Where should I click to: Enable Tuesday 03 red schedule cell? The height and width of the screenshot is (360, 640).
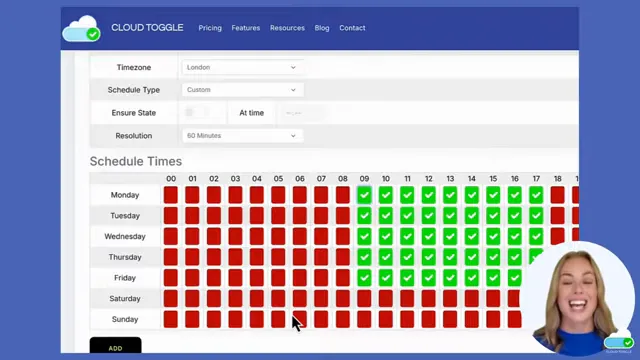pyautogui.click(x=235, y=216)
